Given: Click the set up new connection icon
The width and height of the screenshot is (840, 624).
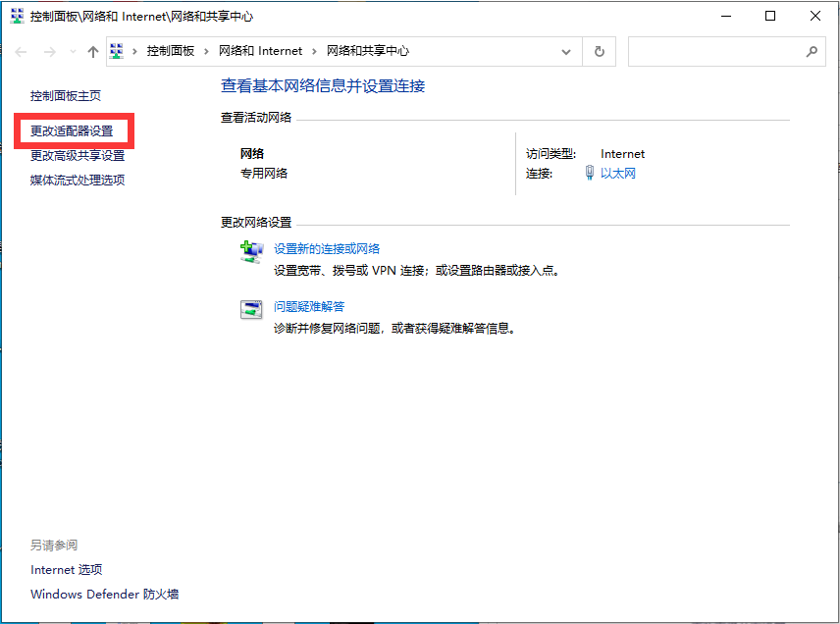Looking at the screenshot, I should coord(251,251).
